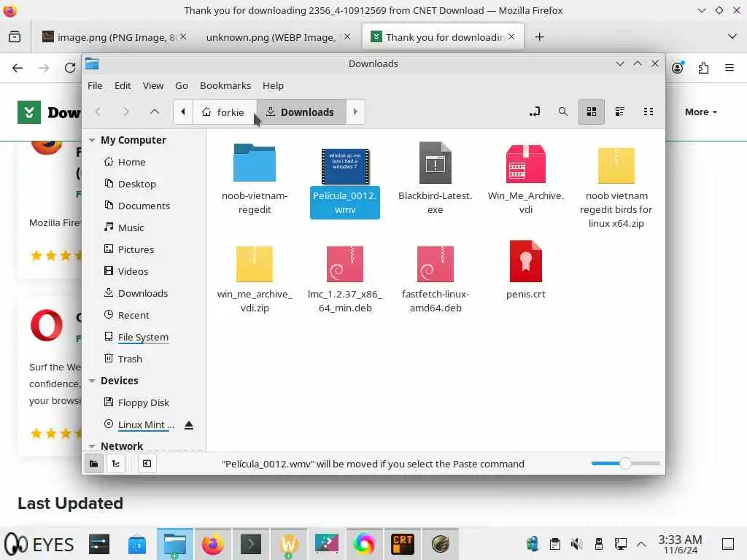The width and height of the screenshot is (747, 560).
Task: Open file search in Downloads window
Action: 562,112
